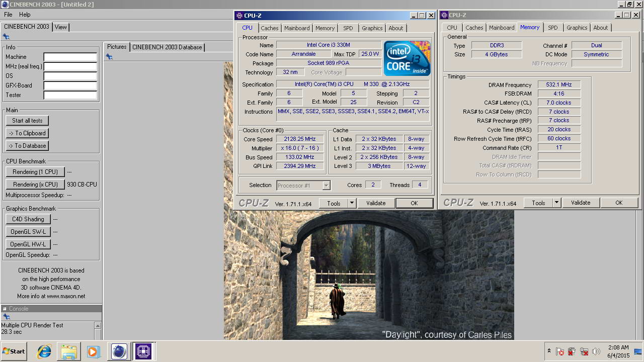Viewport: 644px width, 362px height.
Task: Open Graphics tab in left CPU-Z window
Action: [372, 28]
